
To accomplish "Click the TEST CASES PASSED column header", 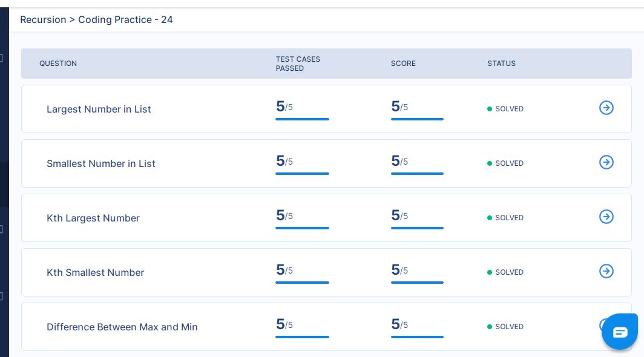I will 298,64.
